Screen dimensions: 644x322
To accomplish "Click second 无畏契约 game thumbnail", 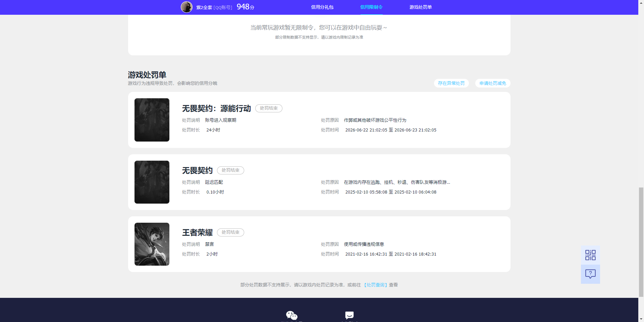I will tap(152, 182).
